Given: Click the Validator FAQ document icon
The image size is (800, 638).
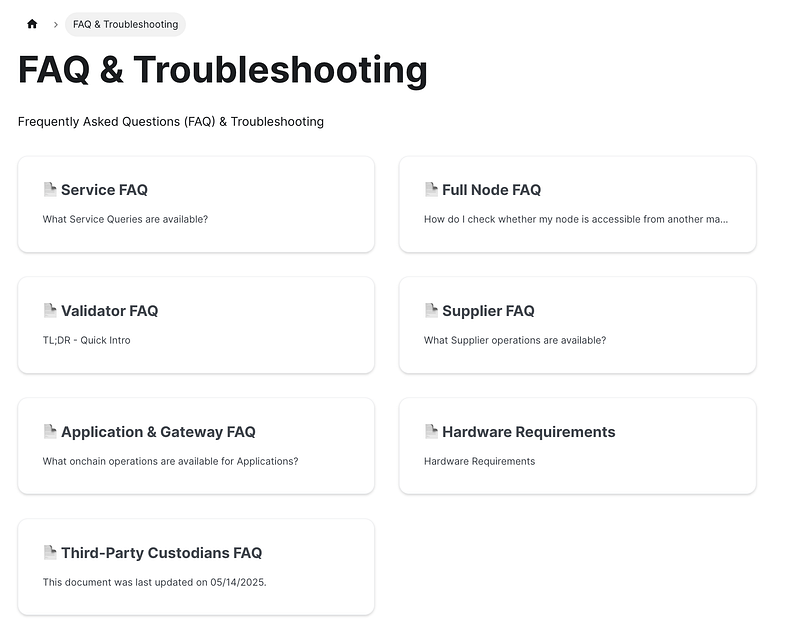Looking at the screenshot, I should click(50, 310).
